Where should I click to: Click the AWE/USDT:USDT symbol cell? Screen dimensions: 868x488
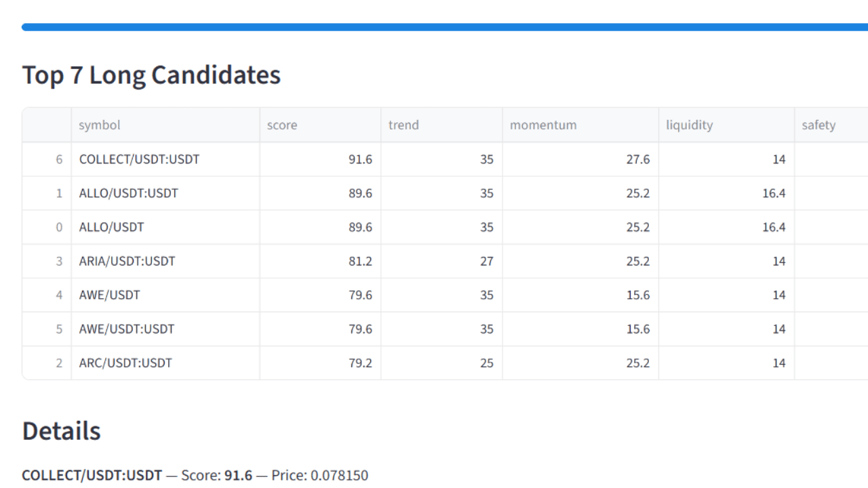pos(126,329)
